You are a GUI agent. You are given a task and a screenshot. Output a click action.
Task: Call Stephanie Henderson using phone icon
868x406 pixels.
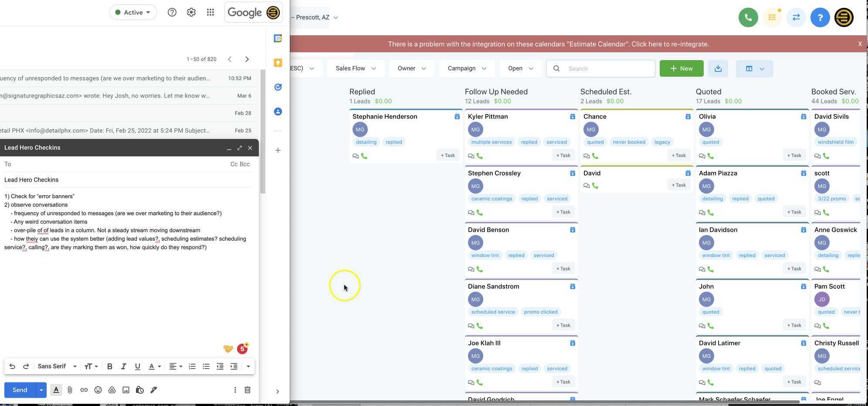pyautogui.click(x=364, y=156)
